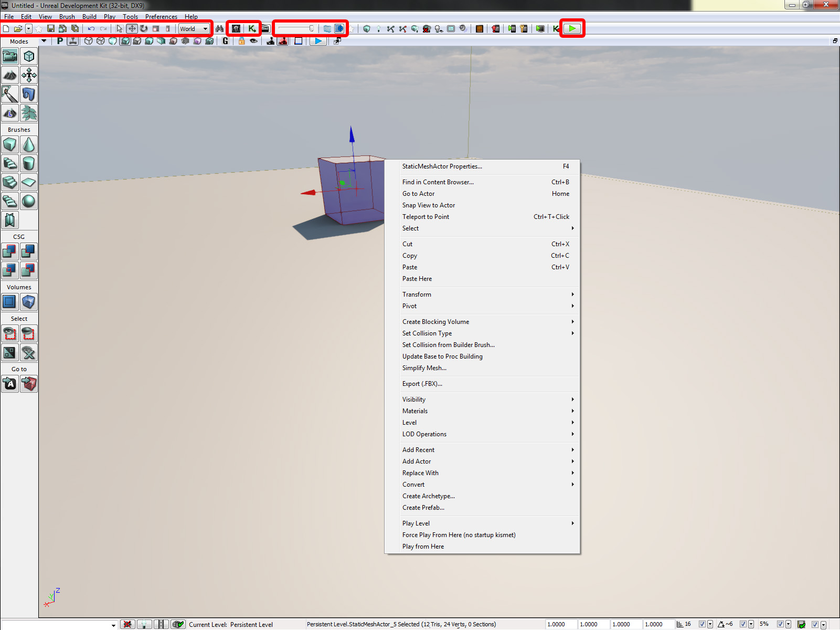840x630 pixels.
Task: Open the Unreal Kismet editor icon
Action: coord(252,29)
